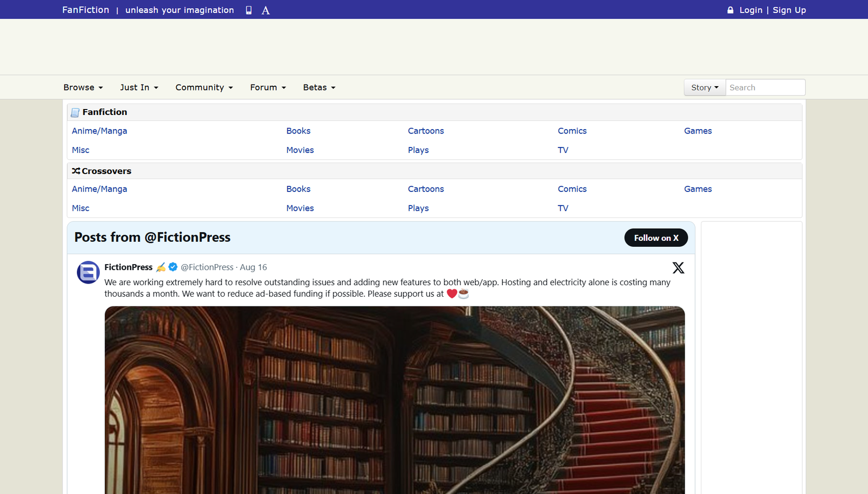868x494 pixels.
Task: Click into the Search input field
Action: pyautogui.click(x=765, y=87)
